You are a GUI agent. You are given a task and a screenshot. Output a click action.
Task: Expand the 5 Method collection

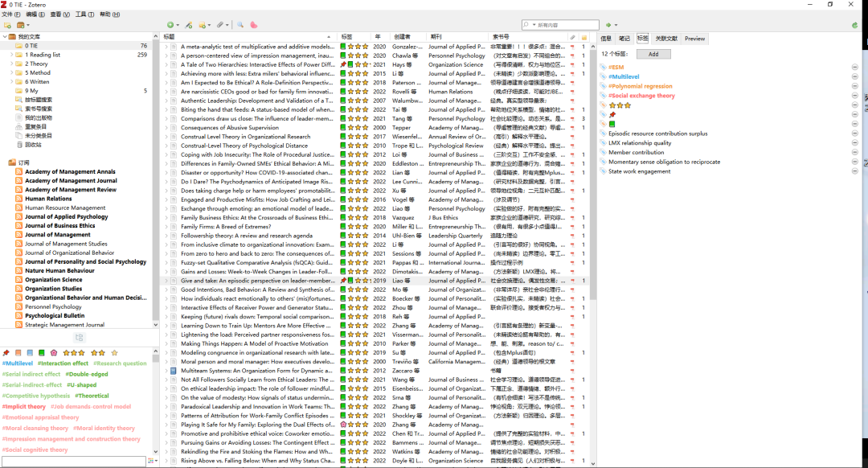pos(11,72)
